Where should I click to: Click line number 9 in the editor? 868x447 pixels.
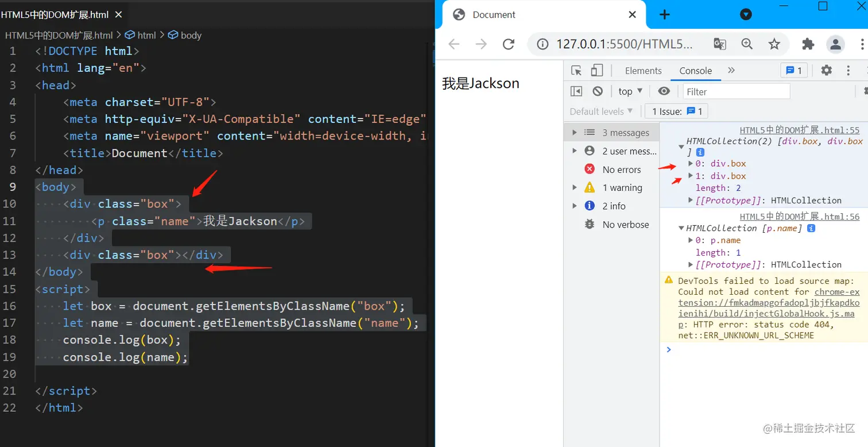13,187
